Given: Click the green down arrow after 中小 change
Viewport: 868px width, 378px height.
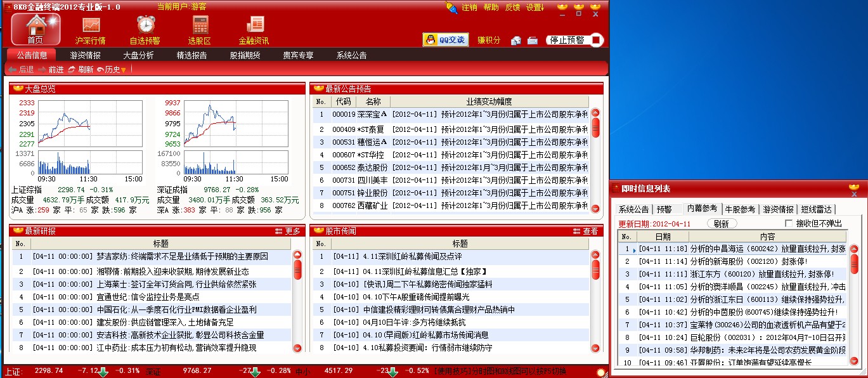Looking at the screenshot, I should [x=392, y=372].
